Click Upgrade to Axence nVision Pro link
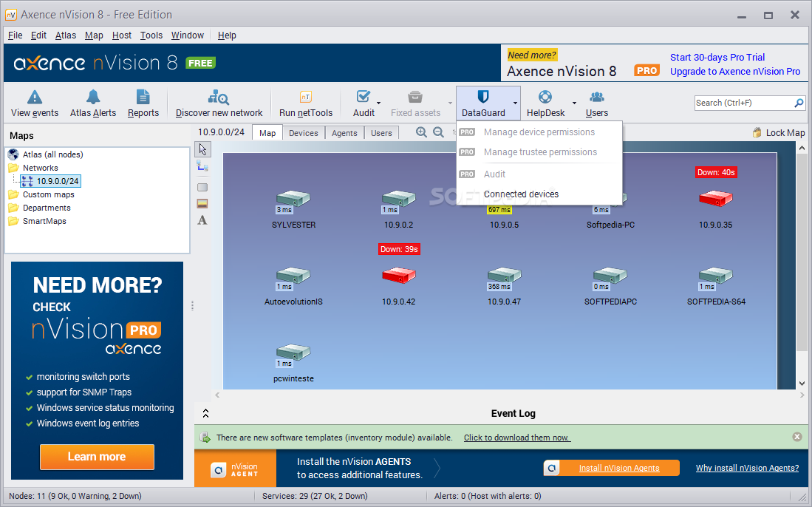 735,72
